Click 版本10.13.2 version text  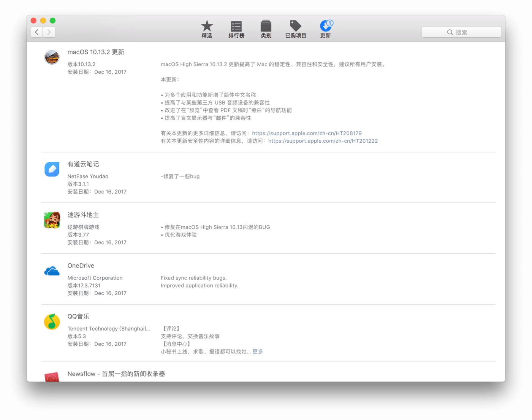[81, 64]
